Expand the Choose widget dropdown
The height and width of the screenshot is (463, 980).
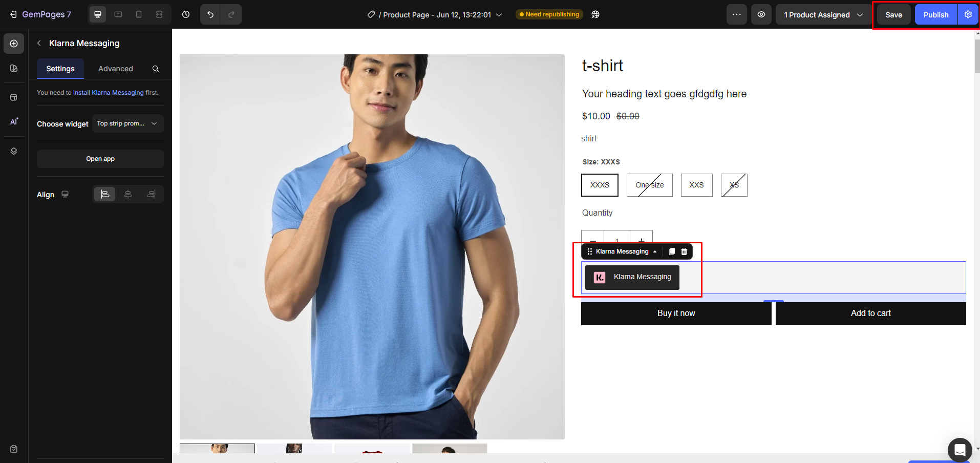click(127, 123)
